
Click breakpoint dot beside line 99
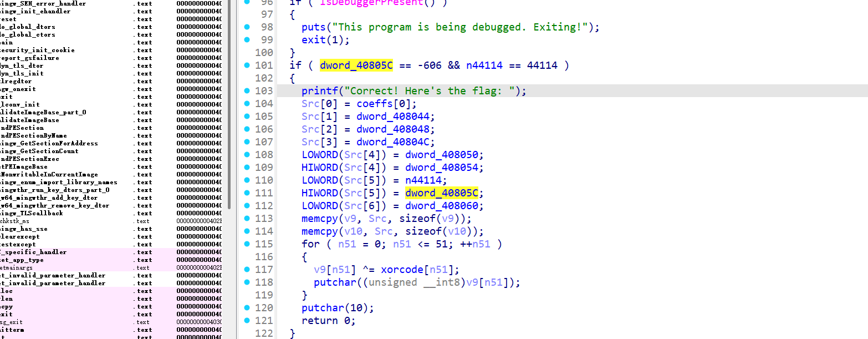pos(247,39)
